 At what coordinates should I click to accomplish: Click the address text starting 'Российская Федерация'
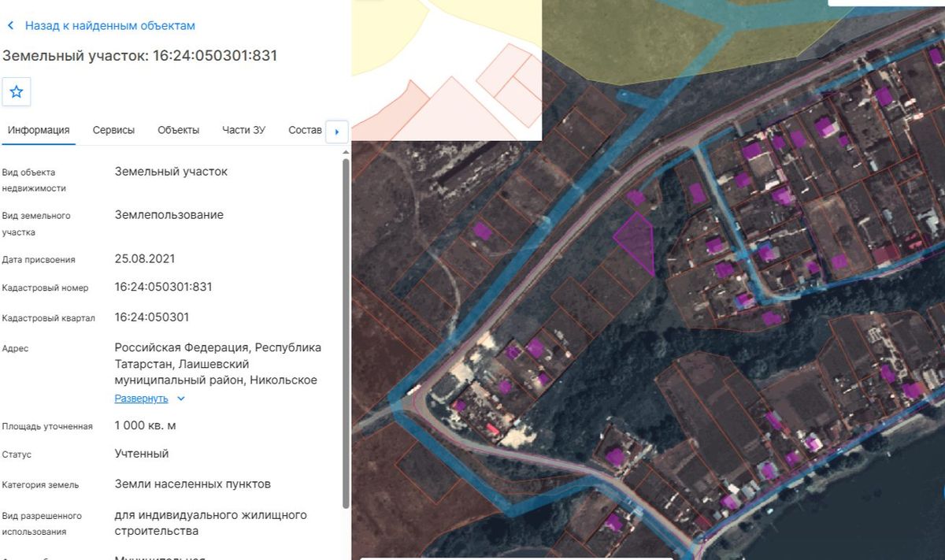(x=218, y=364)
